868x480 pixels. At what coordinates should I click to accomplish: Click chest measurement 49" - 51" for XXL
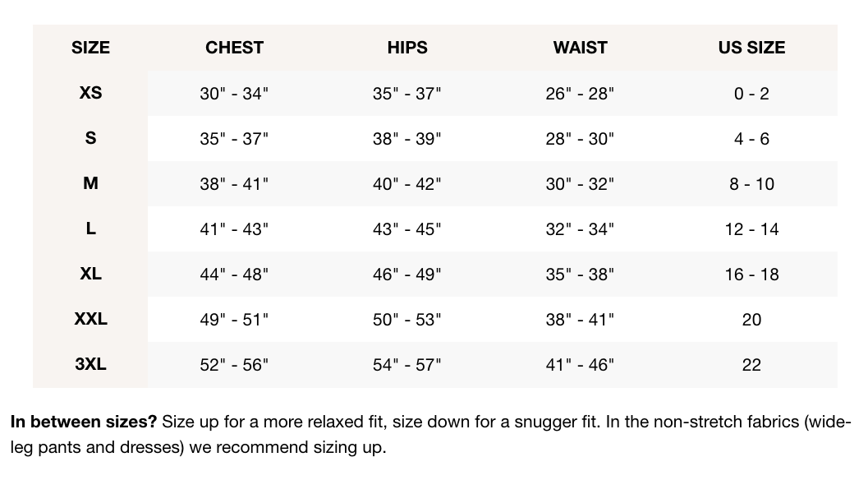(234, 320)
